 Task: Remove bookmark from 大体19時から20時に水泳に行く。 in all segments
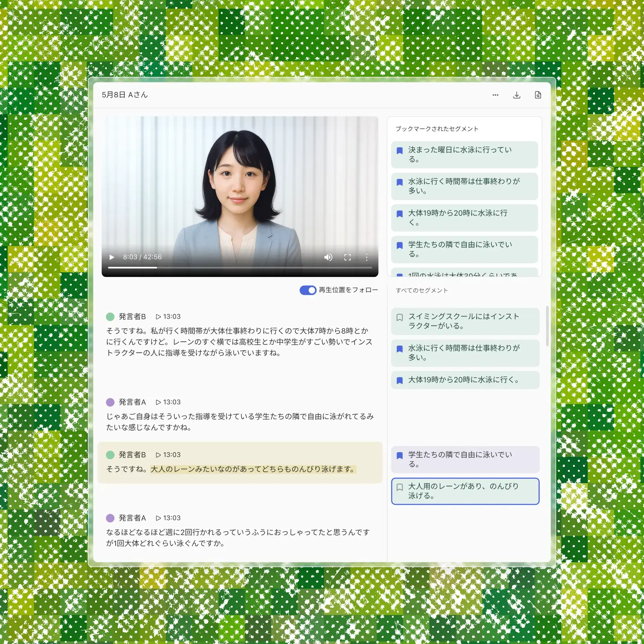click(x=400, y=380)
